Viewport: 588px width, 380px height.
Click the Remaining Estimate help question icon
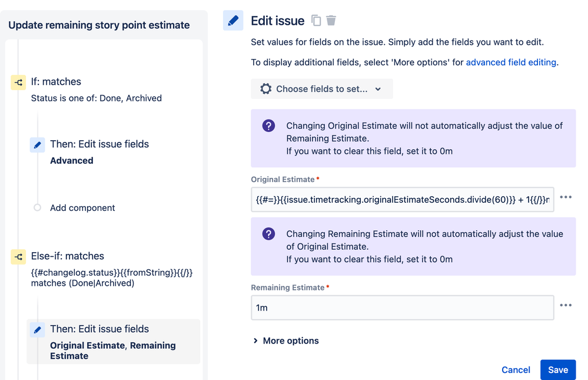pos(268,234)
